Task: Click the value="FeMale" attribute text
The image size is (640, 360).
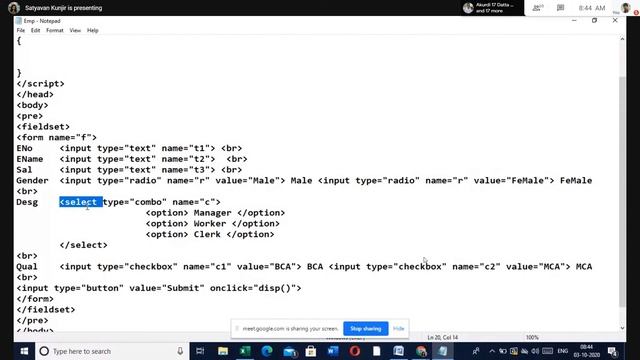Action: pyautogui.click(x=511, y=180)
